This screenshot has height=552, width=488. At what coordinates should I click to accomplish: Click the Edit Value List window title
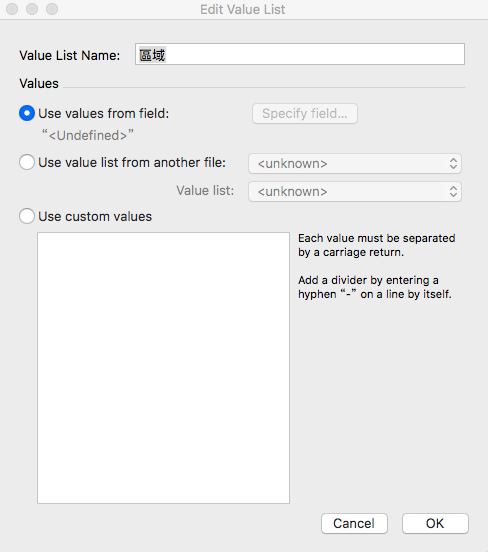point(243,10)
